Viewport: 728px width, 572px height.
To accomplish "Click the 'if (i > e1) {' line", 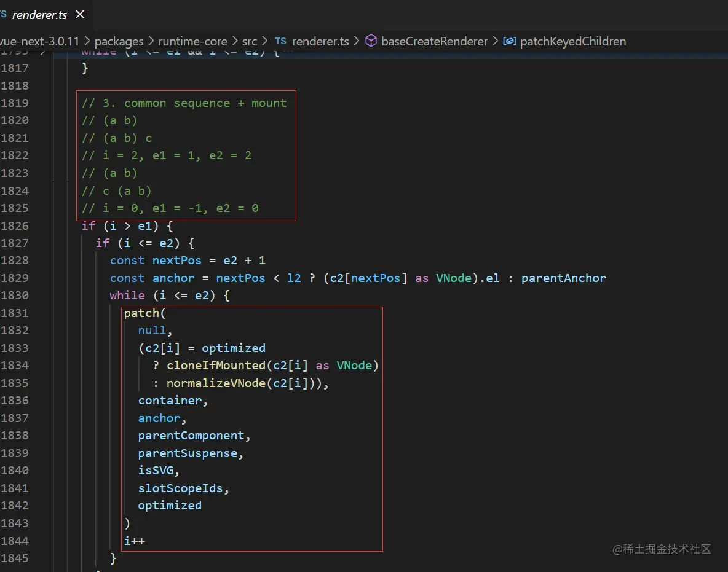I will coord(127,226).
